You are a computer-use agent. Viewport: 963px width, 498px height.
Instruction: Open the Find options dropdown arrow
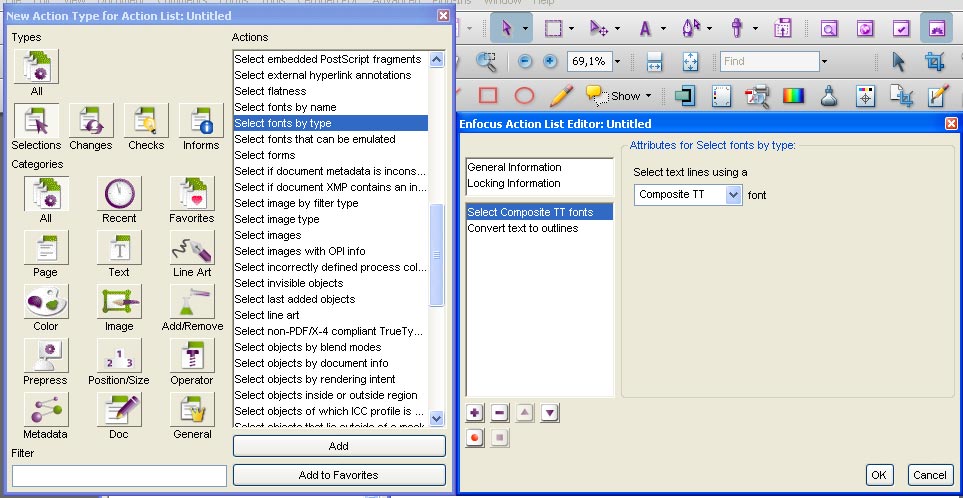tap(824, 61)
